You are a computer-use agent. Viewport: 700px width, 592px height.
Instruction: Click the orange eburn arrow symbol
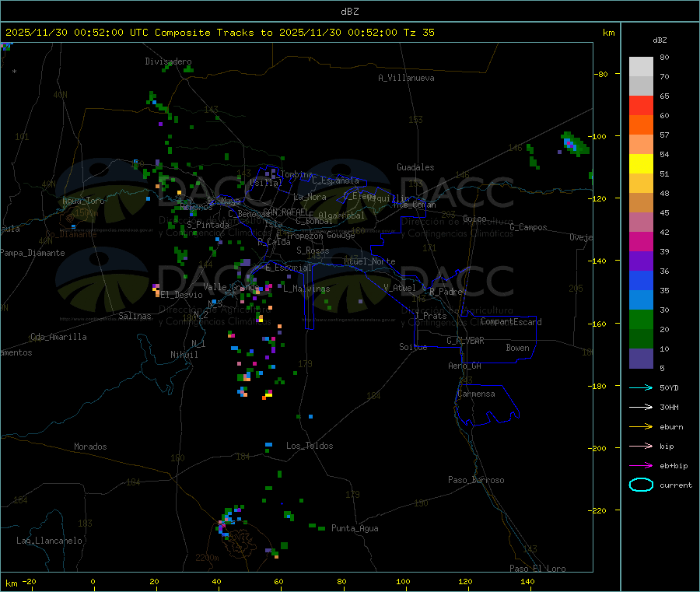tap(641, 426)
